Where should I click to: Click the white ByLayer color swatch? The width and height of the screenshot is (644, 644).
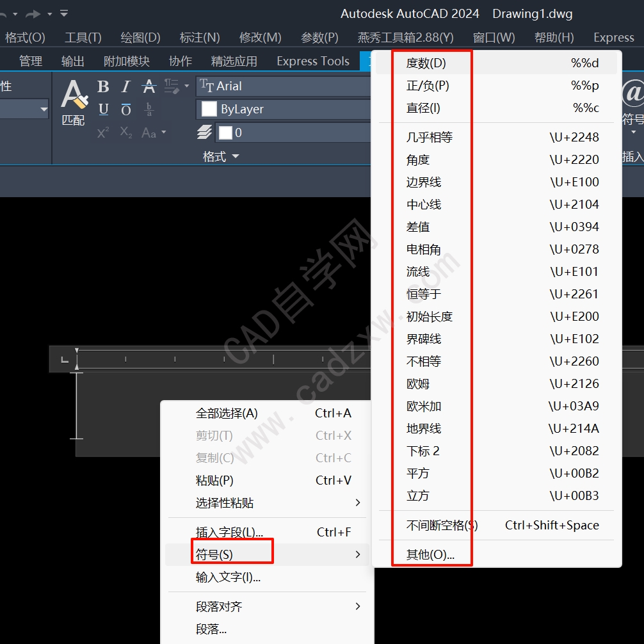click(209, 109)
